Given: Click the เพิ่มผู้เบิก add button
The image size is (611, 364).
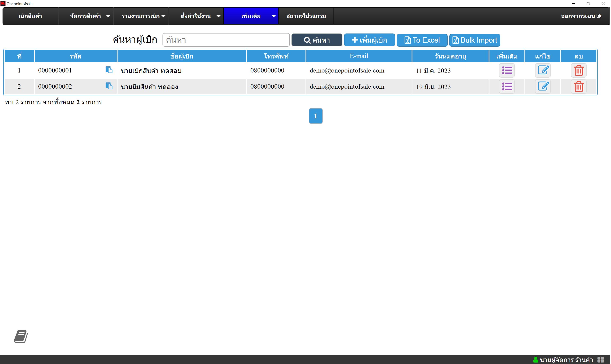Looking at the screenshot, I should point(369,40).
